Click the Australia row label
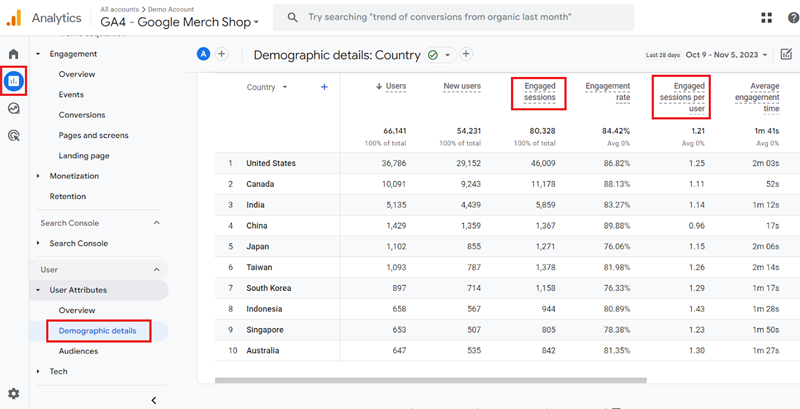This screenshot has width=800, height=409. 263,351
